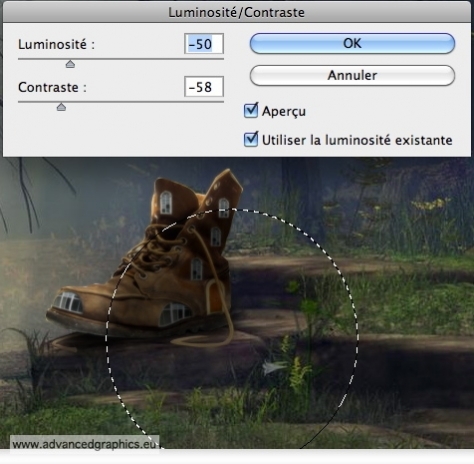Viewport: 474px width, 464px height.
Task: Click the Luminosité/Contraste dialog title bar
Action: coord(237,12)
